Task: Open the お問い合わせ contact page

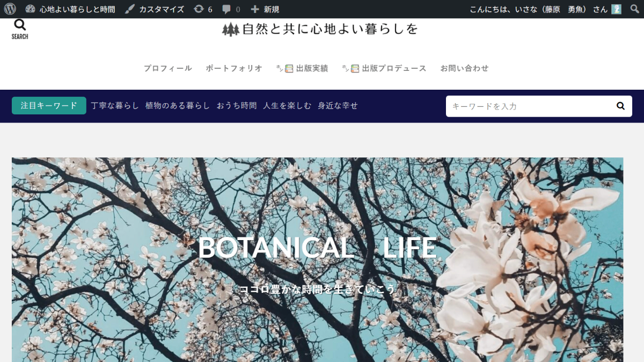Action: tap(464, 68)
